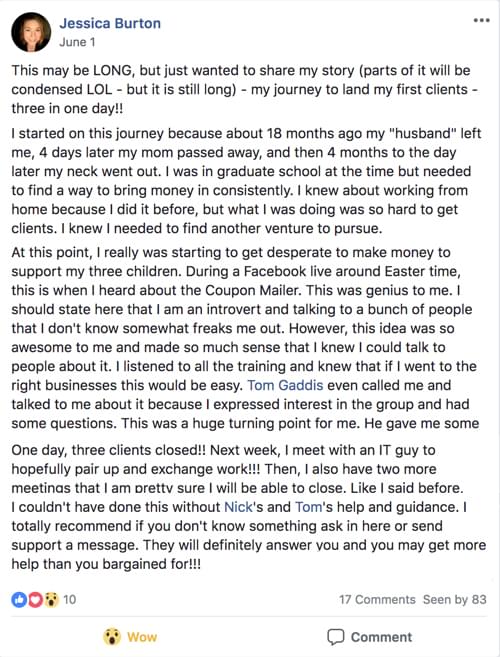
Task: Click the blue Like reaction icon
Action: tap(19, 600)
